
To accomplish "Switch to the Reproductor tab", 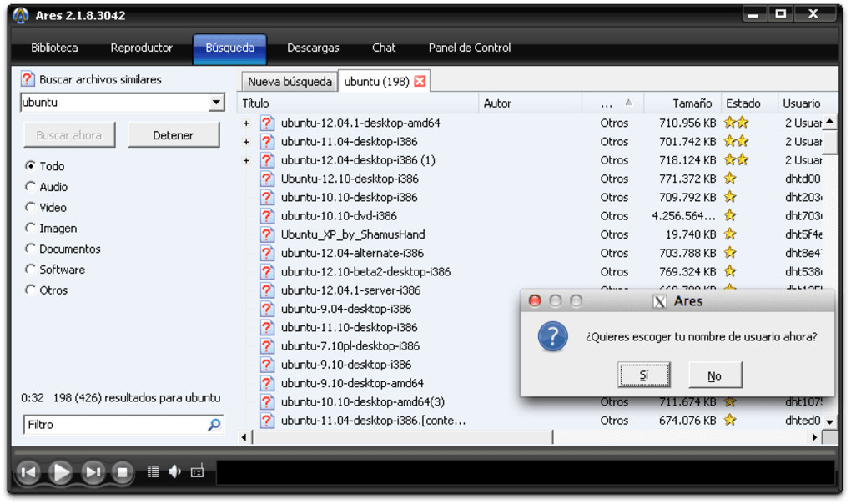I will click(x=142, y=48).
